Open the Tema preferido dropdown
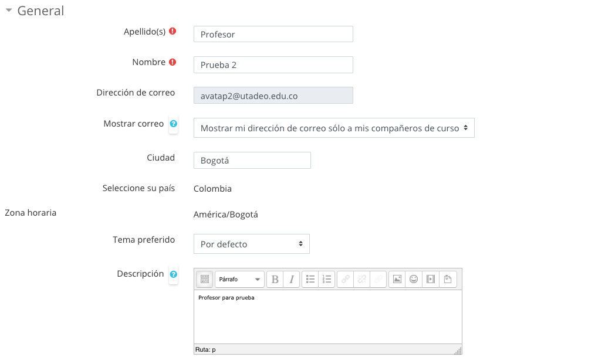 tap(252, 244)
